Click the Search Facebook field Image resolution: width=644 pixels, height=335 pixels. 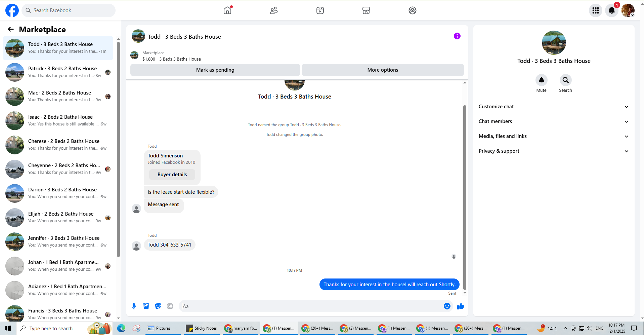(x=69, y=10)
